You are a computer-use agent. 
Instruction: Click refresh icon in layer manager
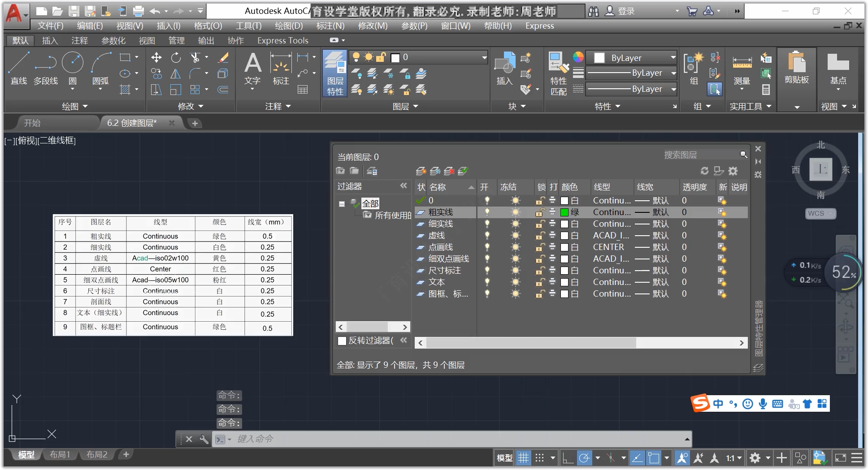tap(705, 171)
